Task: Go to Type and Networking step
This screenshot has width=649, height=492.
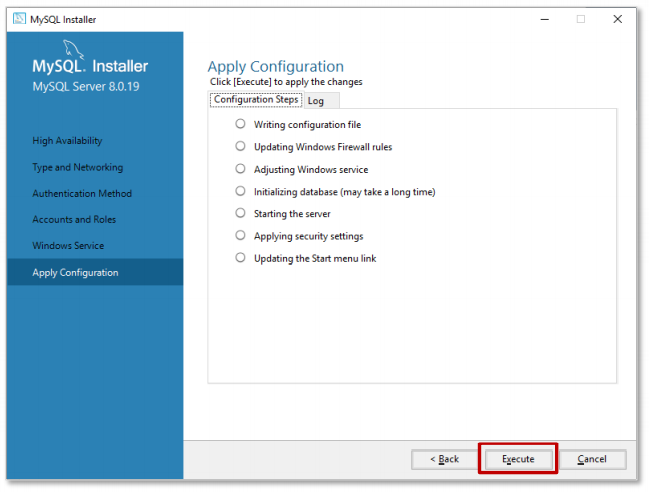Action: pyautogui.click(x=78, y=167)
